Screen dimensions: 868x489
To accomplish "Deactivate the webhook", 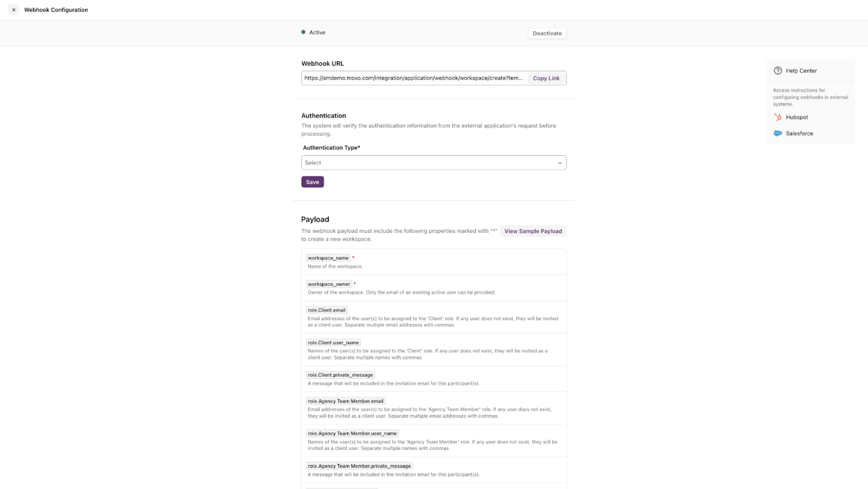I will [x=547, y=33].
